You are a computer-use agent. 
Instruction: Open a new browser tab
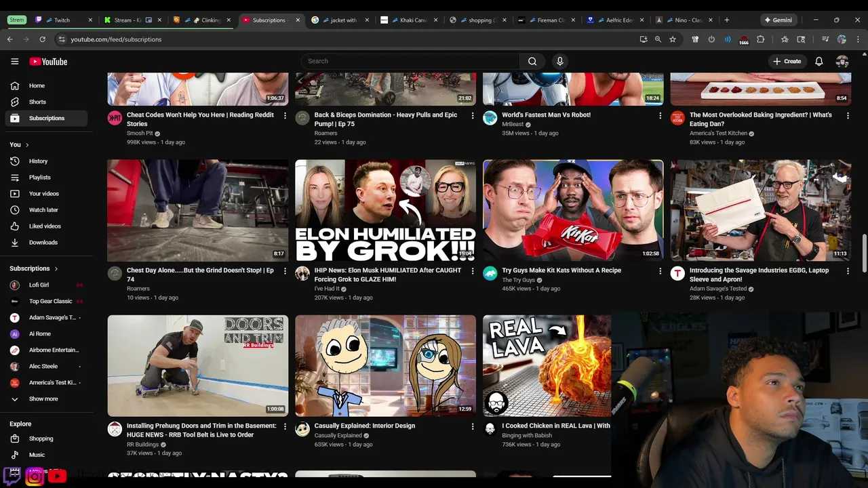click(727, 20)
